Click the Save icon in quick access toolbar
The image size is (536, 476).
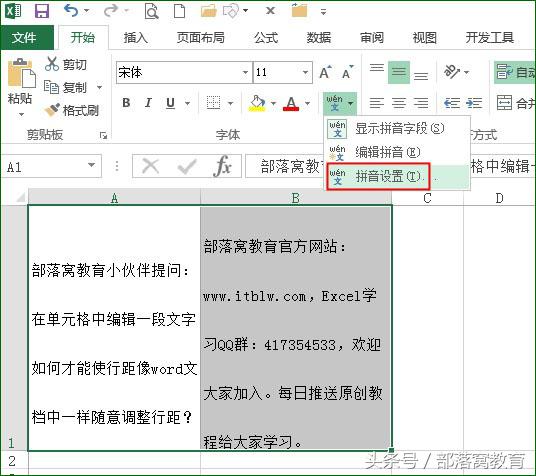click(x=42, y=11)
